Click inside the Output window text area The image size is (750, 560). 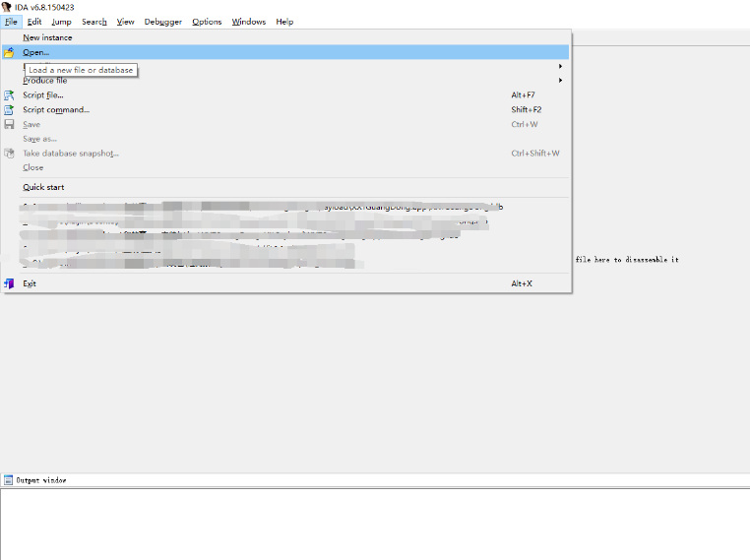click(x=375, y=525)
